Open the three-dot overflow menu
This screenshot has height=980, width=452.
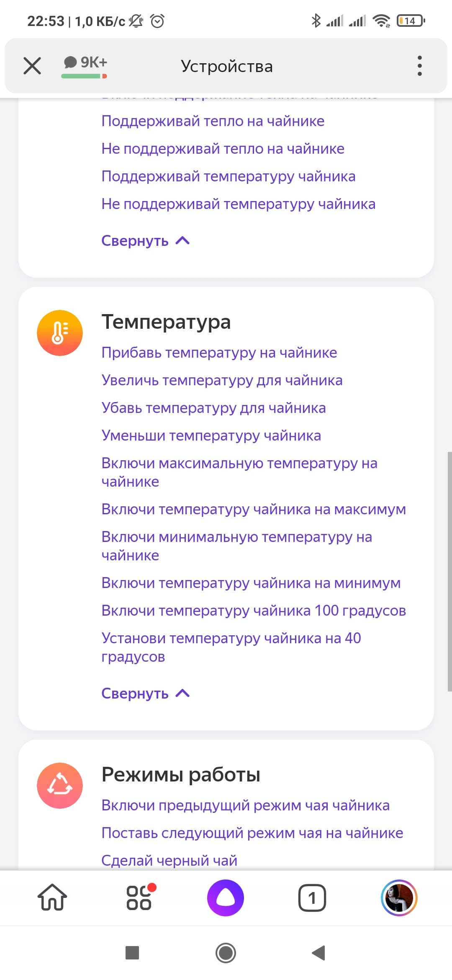[419, 66]
